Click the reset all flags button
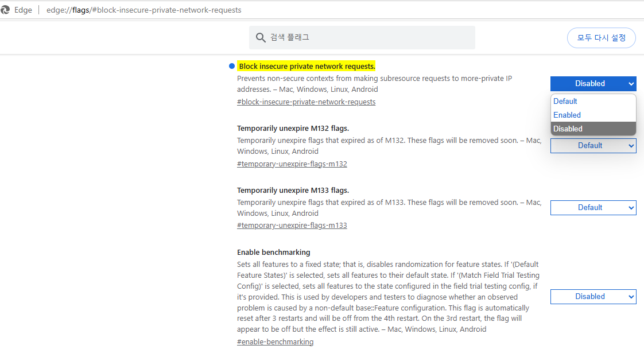Screen dimensions: 644x357 pyautogui.click(x=602, y=38)
